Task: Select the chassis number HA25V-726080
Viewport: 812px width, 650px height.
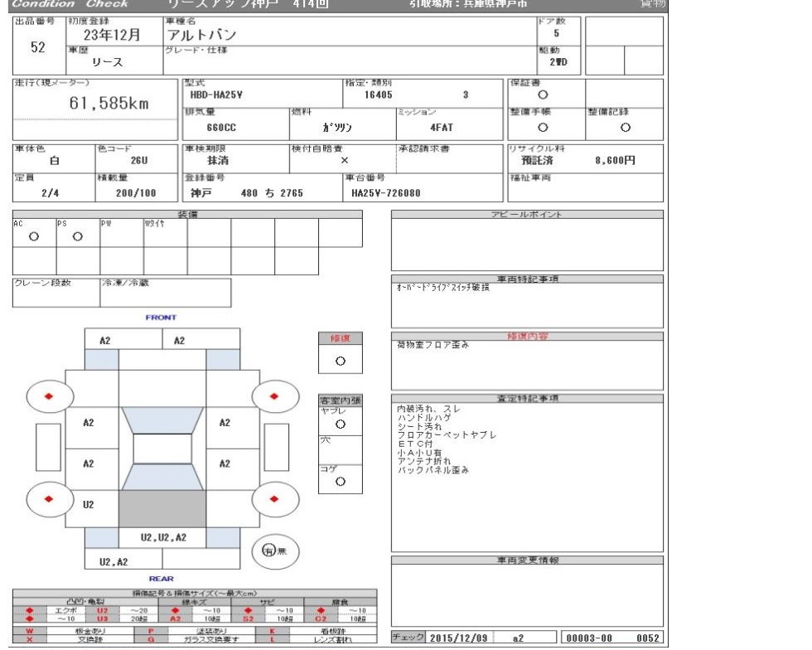Action: (386, 192)
